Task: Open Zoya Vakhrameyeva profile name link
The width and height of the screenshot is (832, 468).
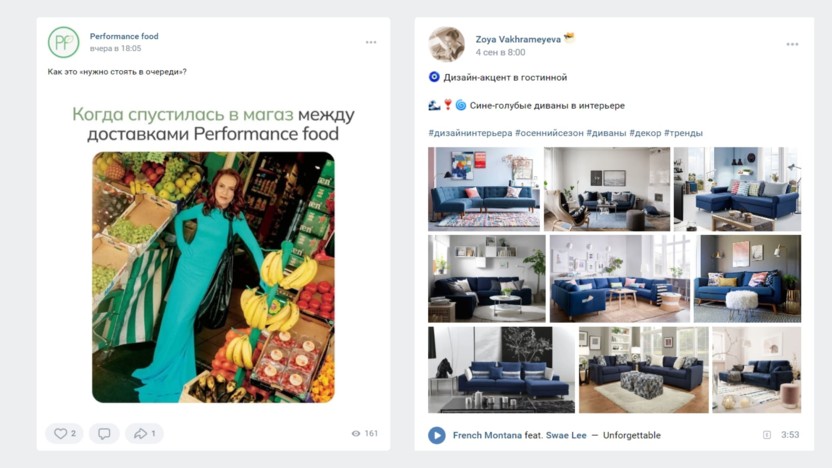Action: click(518, 39)
